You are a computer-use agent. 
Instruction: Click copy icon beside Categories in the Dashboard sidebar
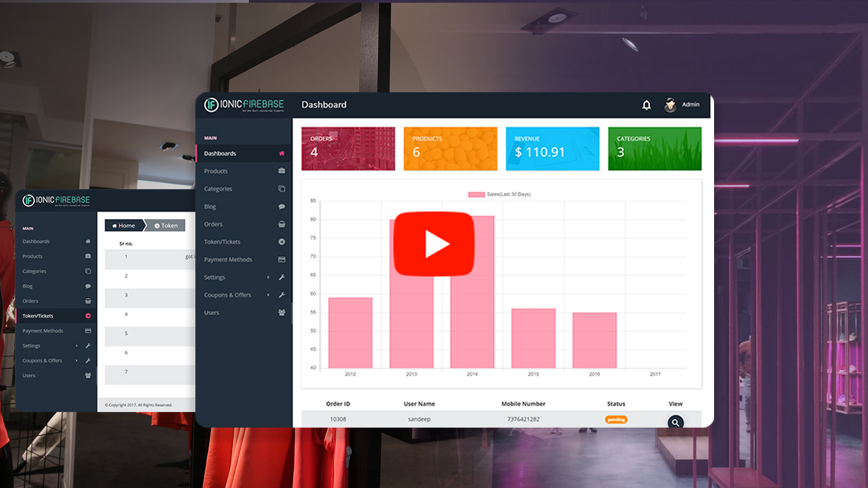(281, 188)
